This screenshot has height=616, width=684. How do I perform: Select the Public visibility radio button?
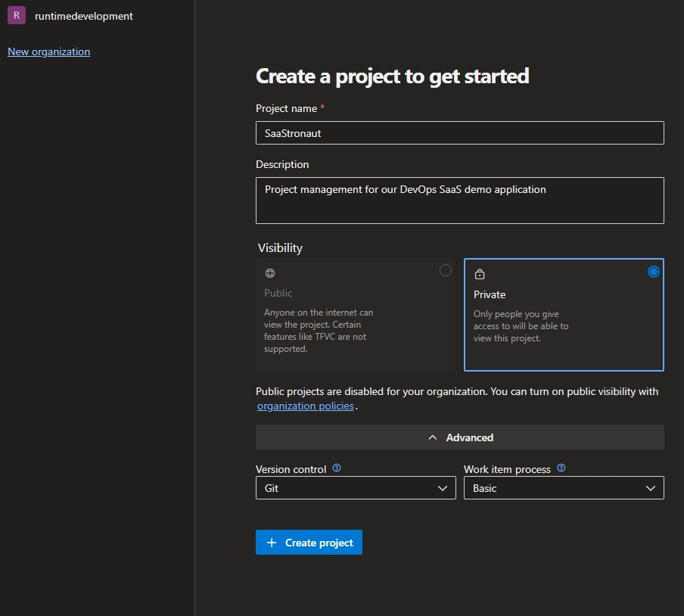coord(446,270)
